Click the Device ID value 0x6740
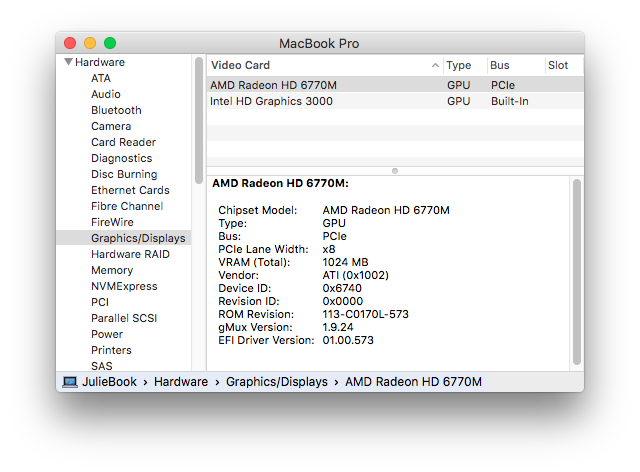Viewport: 640px width, 472px height. point(342,288)
